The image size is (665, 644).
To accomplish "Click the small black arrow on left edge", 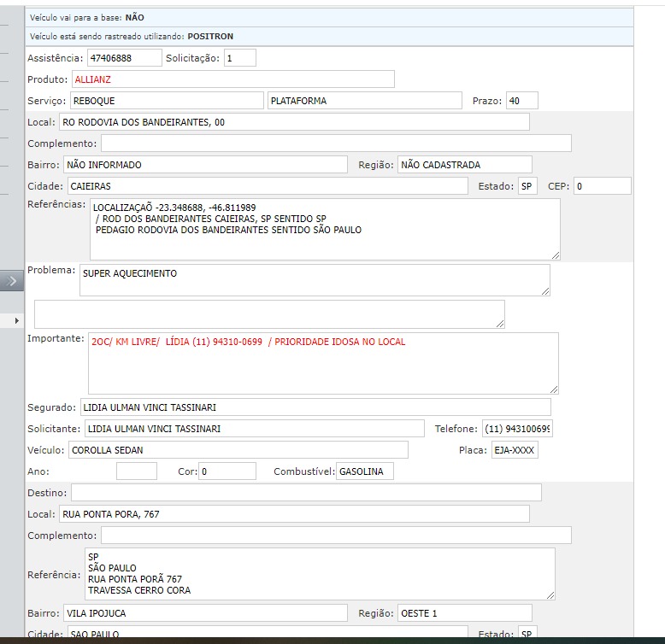I will coord(16,320).
